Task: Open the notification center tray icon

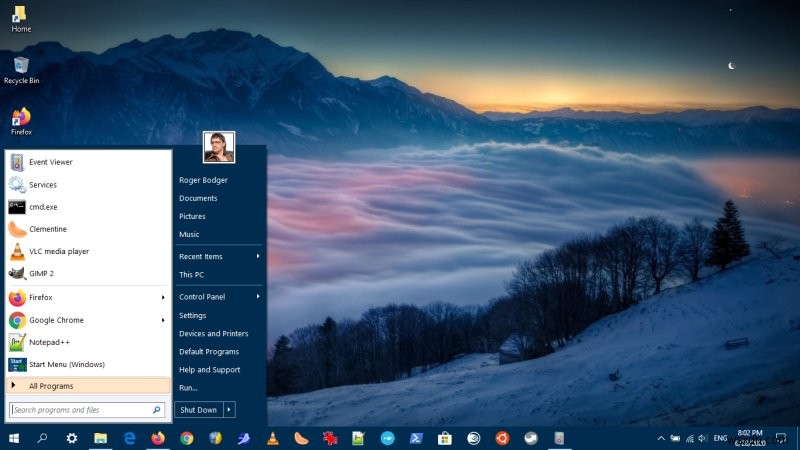Action: tap(781, 438)
